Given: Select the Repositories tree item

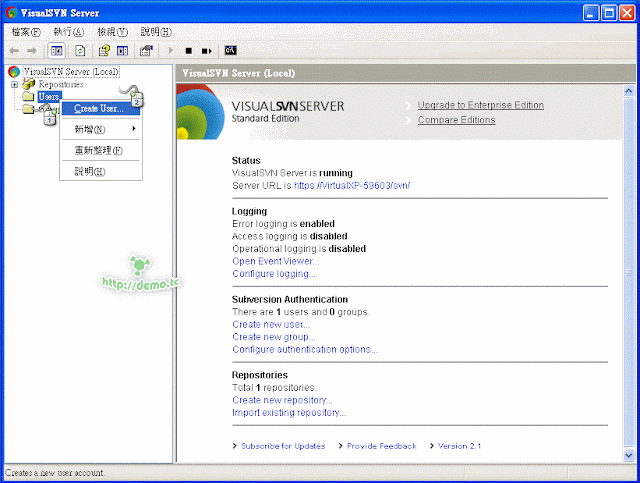Looking at the screenshot, I should point(61,84).
